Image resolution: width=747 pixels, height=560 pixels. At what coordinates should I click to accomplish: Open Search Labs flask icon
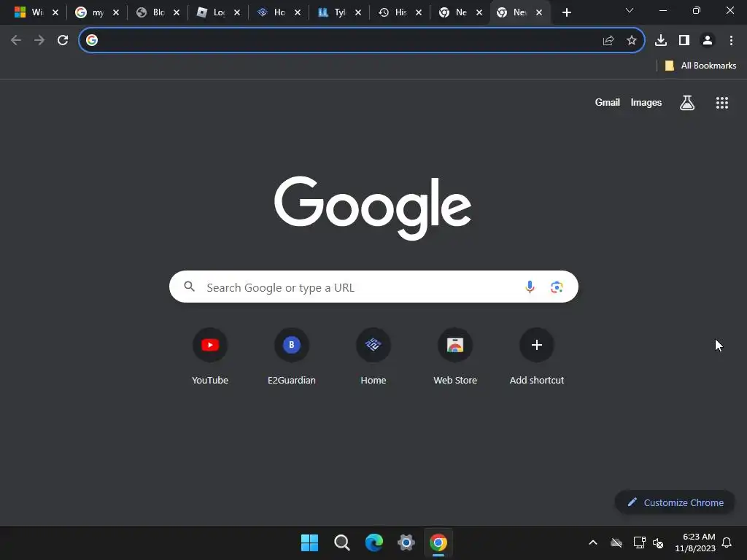point(686,102)
